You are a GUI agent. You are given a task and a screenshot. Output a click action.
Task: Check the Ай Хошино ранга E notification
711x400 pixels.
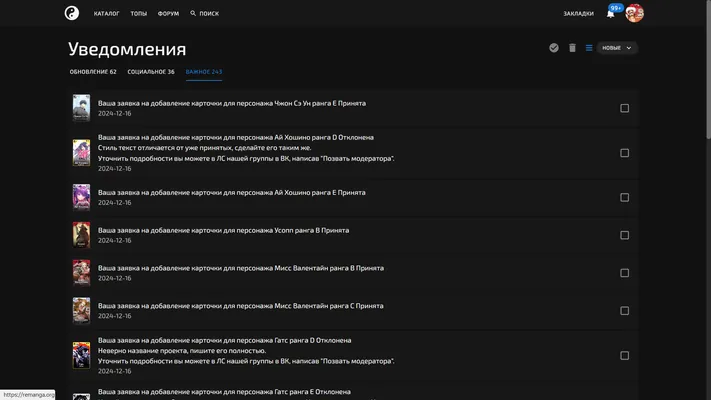(x=624, y=197)
